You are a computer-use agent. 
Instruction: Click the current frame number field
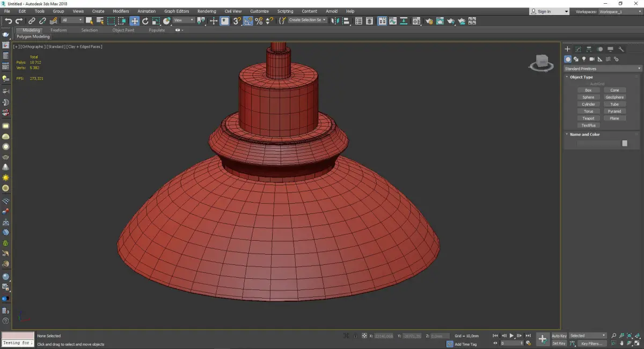[511, 343]
